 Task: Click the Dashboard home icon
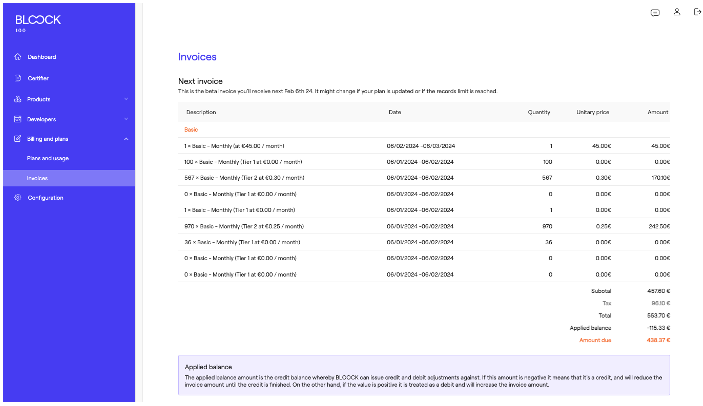(18, 57)
